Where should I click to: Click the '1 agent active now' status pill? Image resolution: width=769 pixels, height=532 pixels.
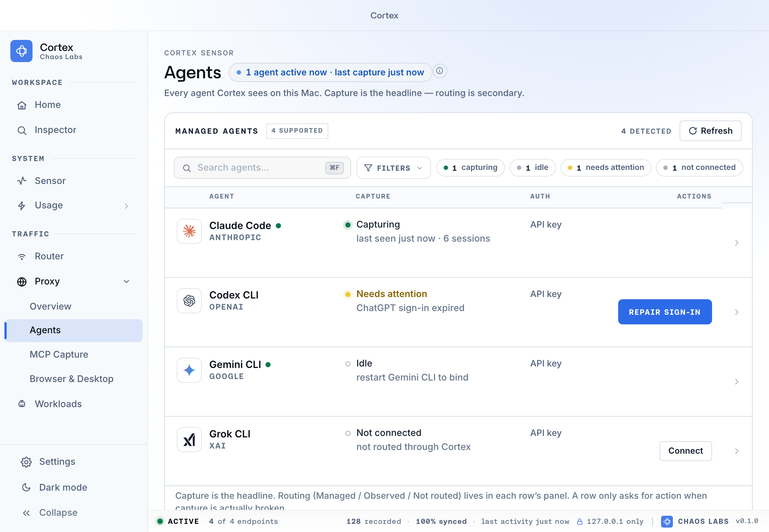(330, 72)
